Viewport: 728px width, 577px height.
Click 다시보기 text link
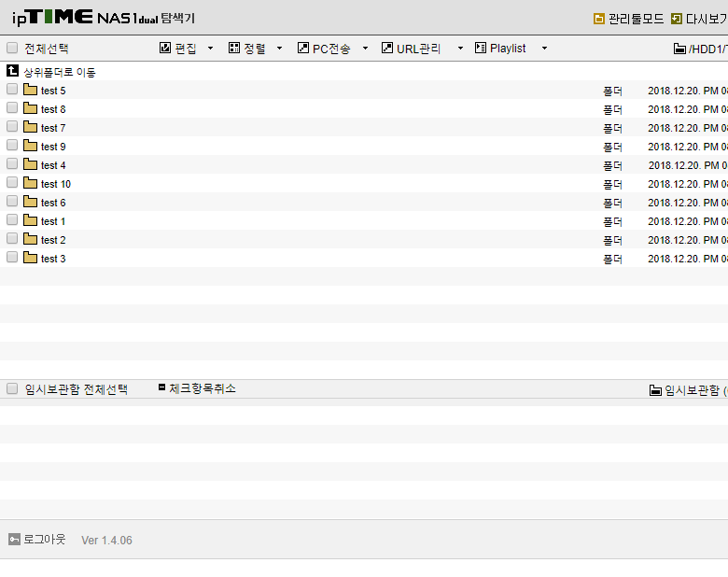click(x=707, y=19)
